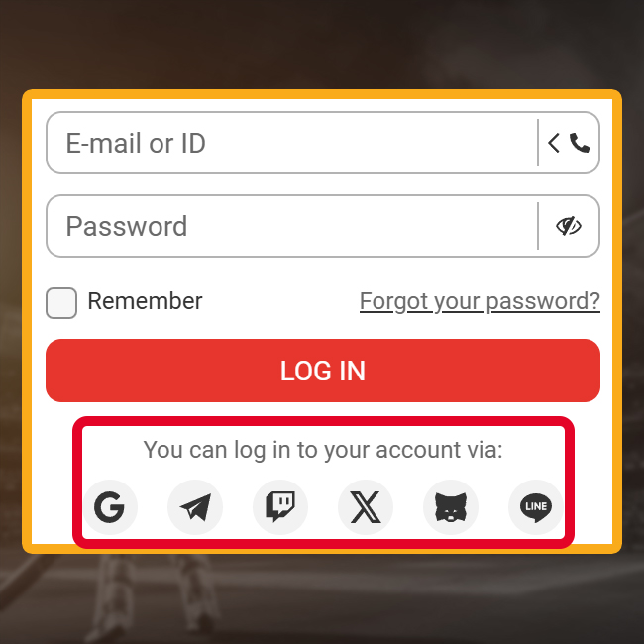
Task: Log in via the Twitch icon
Action: tap(280, 507)
